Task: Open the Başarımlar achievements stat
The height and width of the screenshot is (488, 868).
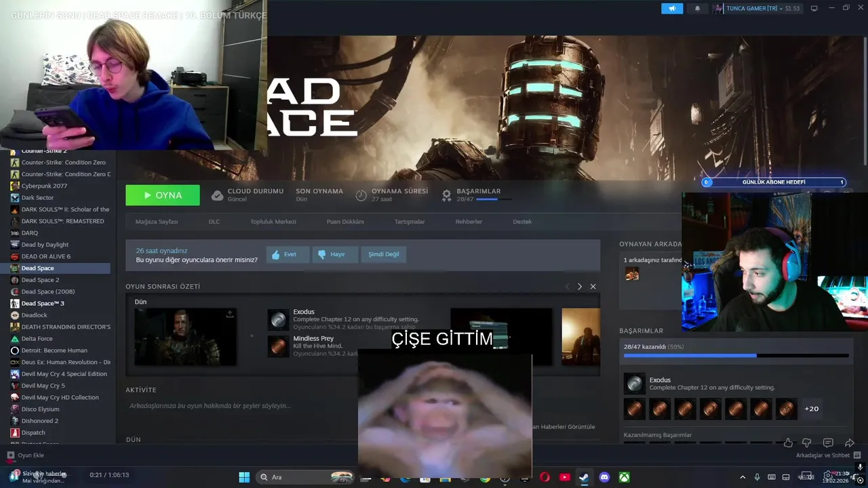Action: (478, 195)
